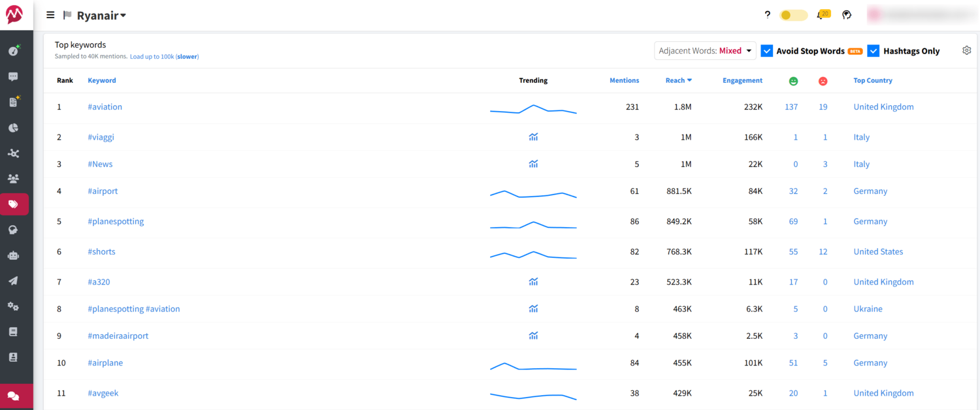This screenshot has width=980, height=410.
Task: Click Ukraine top country link
Action: [868, 309]
